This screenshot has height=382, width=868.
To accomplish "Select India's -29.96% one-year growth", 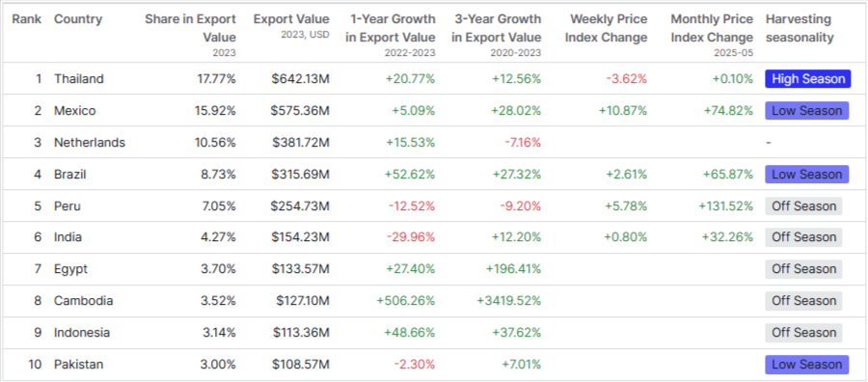I will coord(410,237).
